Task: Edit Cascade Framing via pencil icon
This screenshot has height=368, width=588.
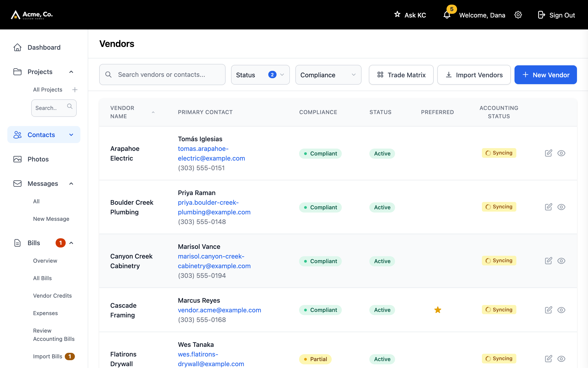Action: 548,310
